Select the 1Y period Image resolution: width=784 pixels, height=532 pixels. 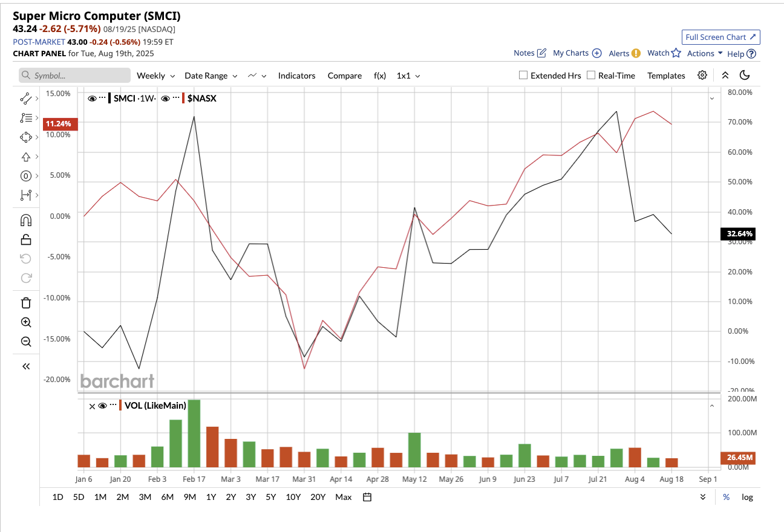[211, 497]
